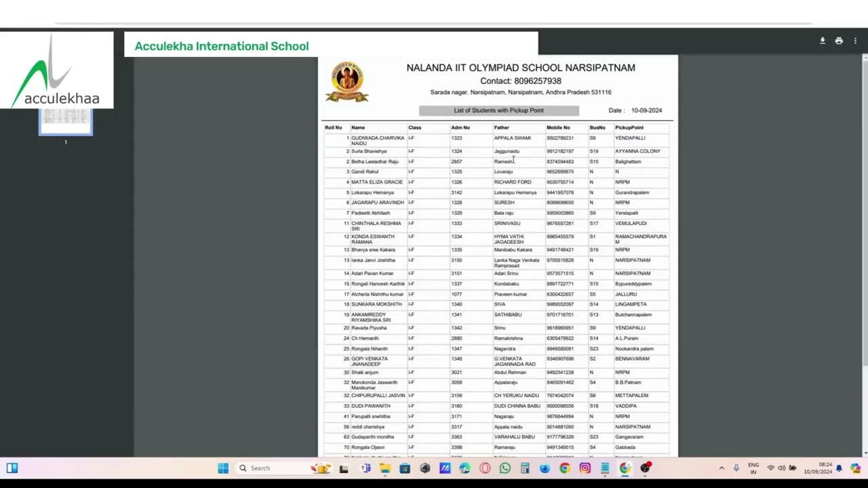Viewport: 868px width, 488px height.
Task: Print the student list using the printer icon
Action: point(839,41)
